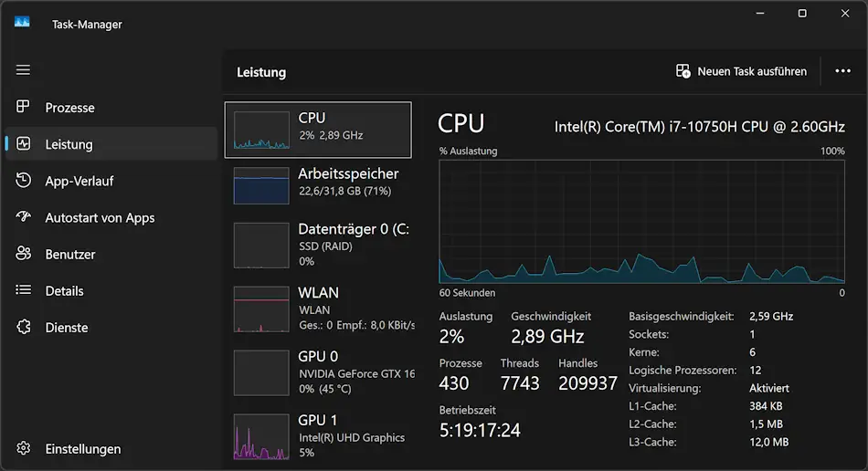Screen dimensions: 868x471
Task: Click the 22,6/31,8 GB (71%) memory usage
Action: [x=344, y=191]
